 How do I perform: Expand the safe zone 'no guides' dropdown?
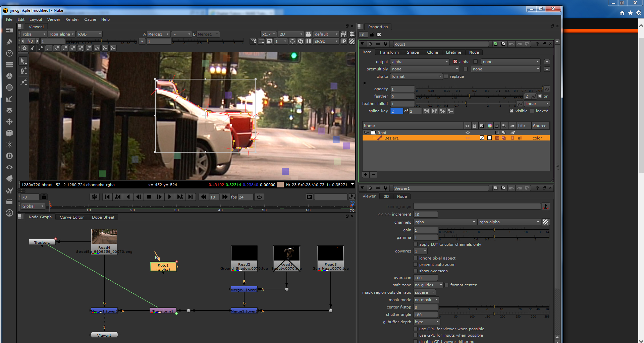click(x=428, y=285)
